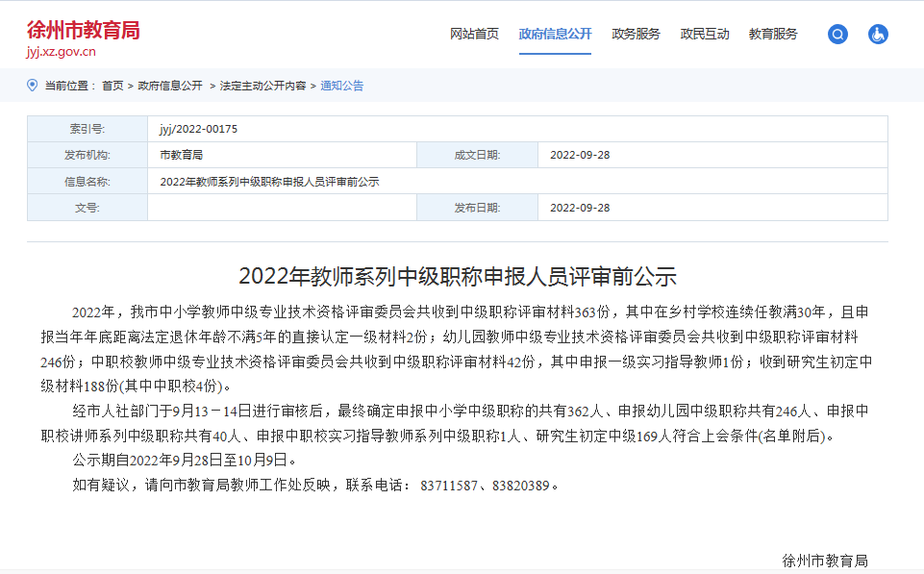Image resolution: width=924 pixels, height=574 pixels.
Task: Navigate to the 教育服务 menu
Action: [x=773, y=33]
